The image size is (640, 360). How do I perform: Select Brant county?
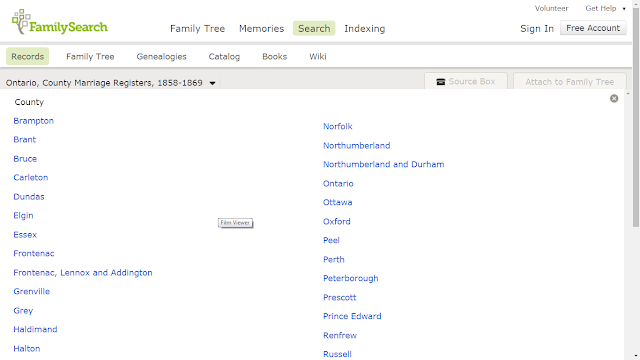point(24,140)
